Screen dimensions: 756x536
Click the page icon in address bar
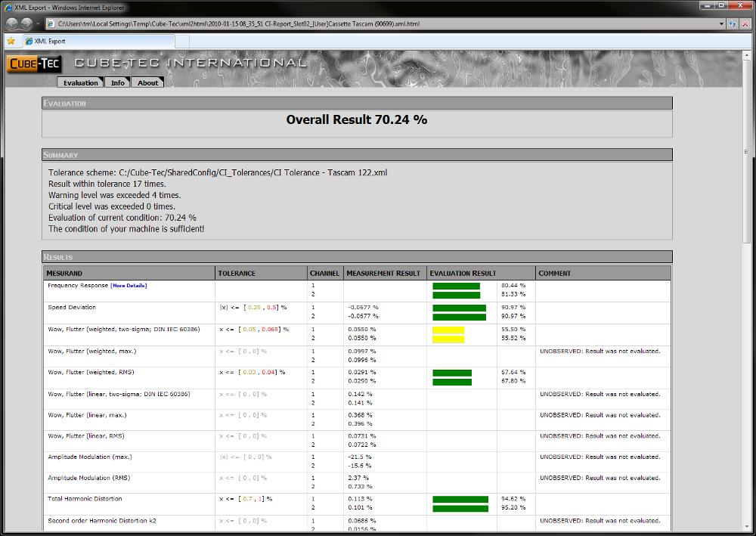(x=51, y=24)
